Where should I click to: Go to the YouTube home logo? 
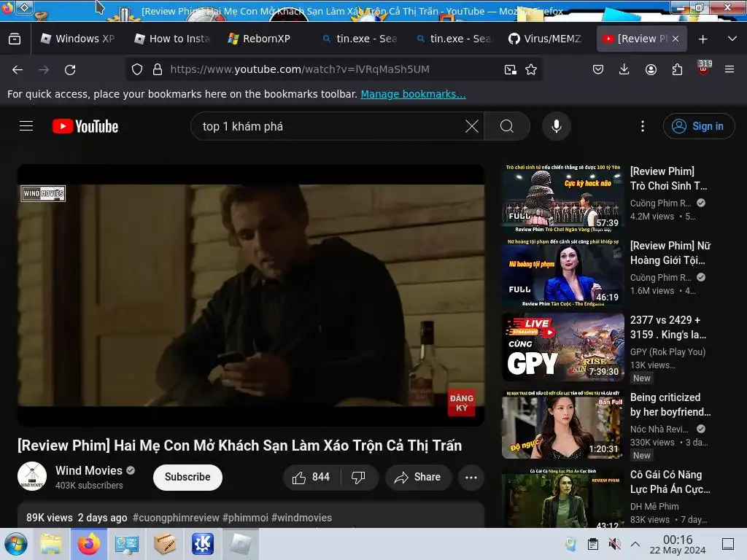(x=85, y=126)
